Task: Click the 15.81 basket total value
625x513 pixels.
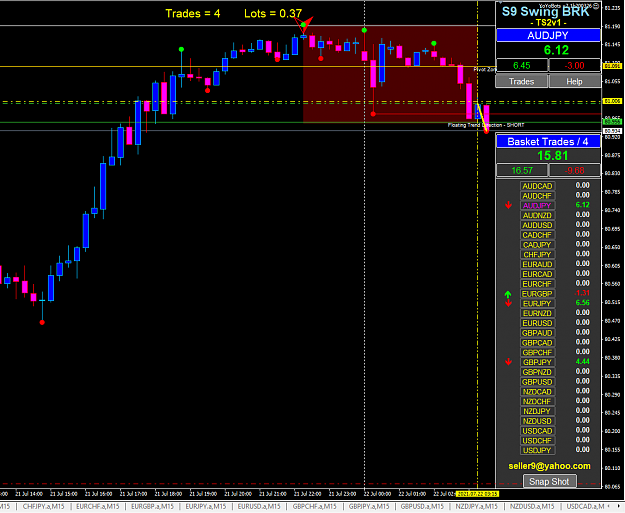Action: point(552,156)
